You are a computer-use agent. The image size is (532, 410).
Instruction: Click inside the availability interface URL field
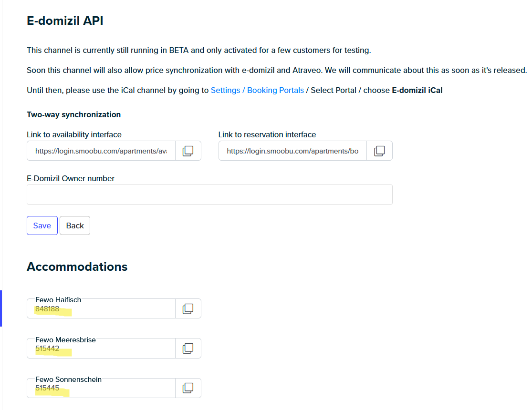tap(101, 151)
